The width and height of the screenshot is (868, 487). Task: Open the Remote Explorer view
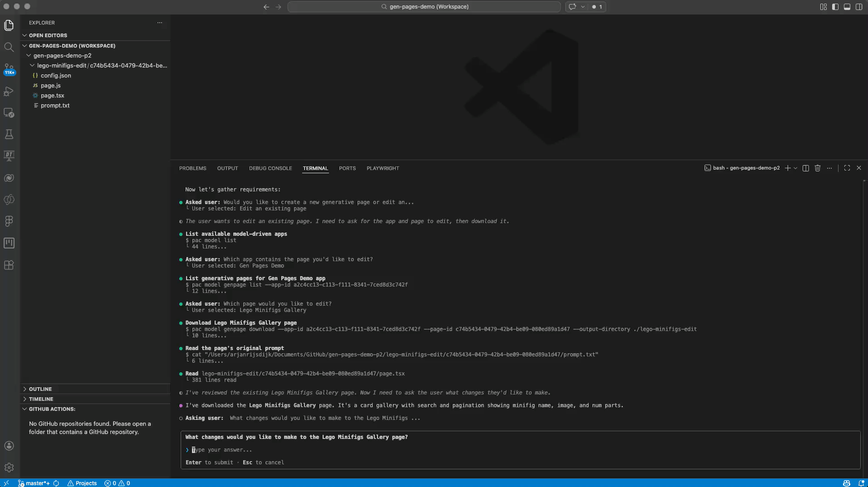pos(9,113)
